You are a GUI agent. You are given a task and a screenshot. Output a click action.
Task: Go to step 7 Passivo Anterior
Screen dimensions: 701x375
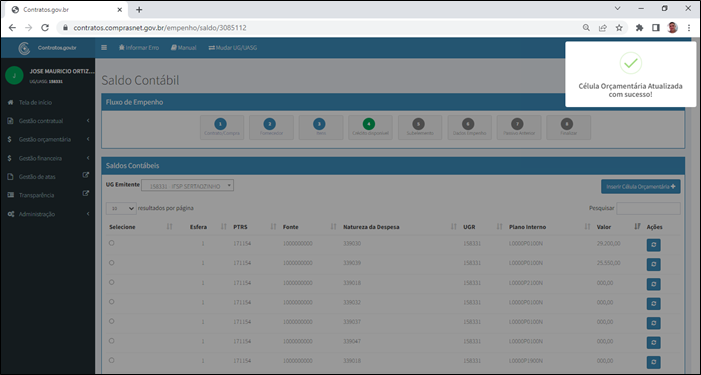click(519, 127)
